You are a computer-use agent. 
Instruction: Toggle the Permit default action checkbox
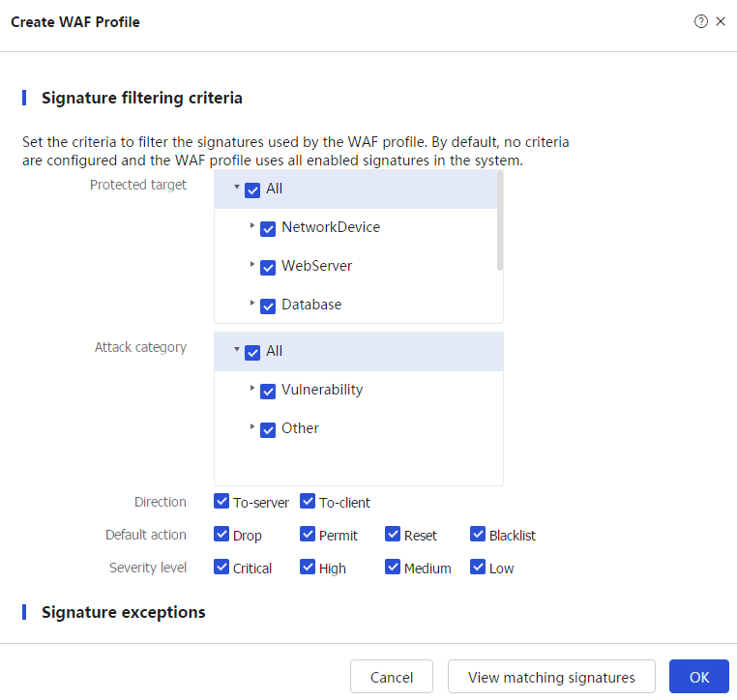click(x=308, y=534)
